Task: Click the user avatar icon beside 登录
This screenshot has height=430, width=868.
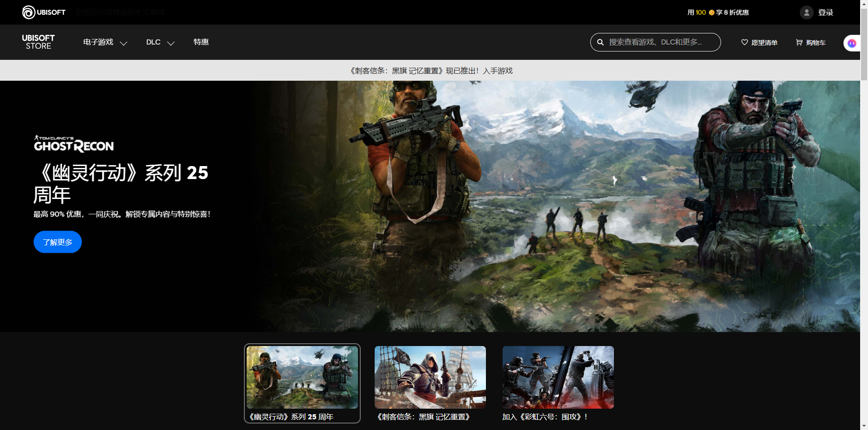Action: tap(807, 13)
